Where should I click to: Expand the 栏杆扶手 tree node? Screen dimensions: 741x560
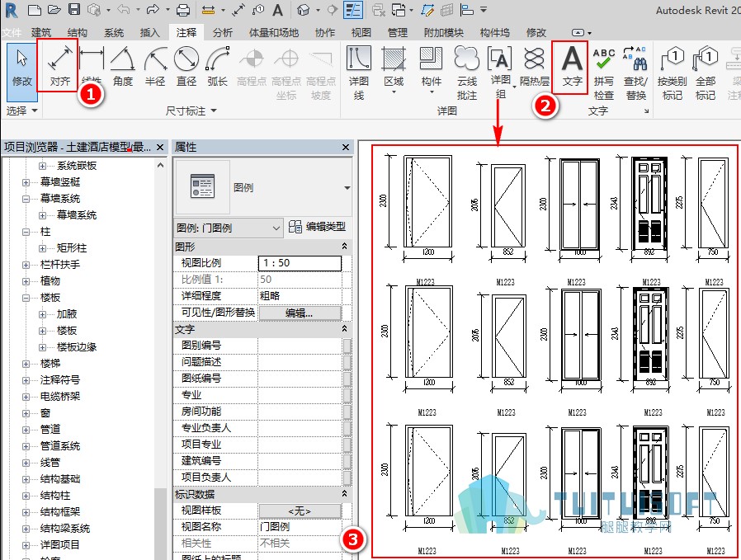26,265
